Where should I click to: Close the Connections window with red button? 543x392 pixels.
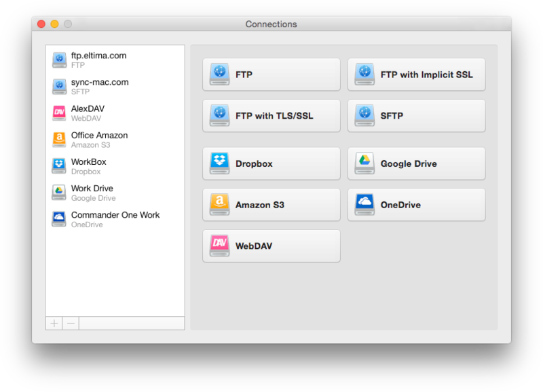point(41,24)
